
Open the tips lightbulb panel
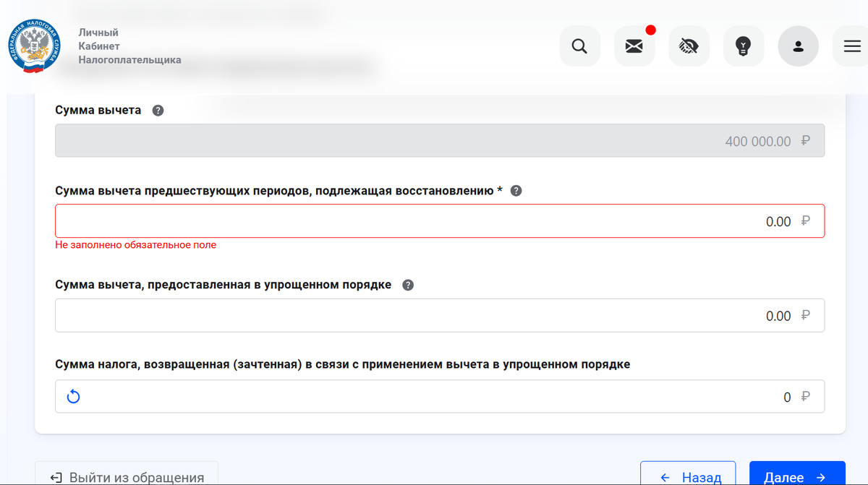pos(744,46)
